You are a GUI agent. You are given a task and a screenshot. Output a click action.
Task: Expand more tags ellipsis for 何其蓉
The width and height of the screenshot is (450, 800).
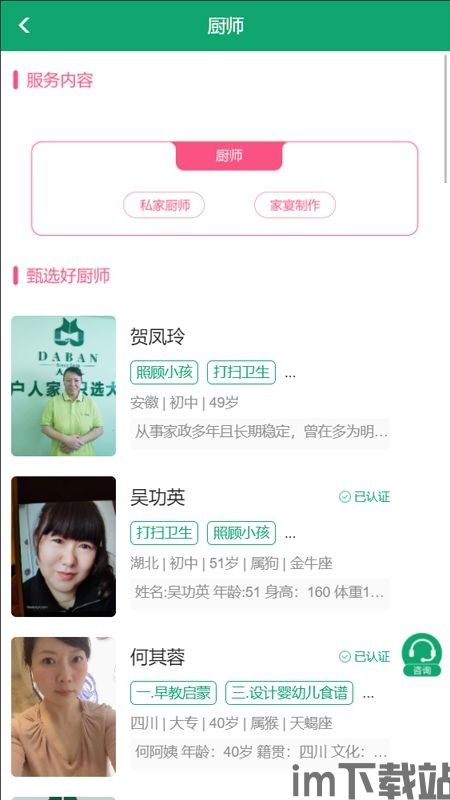coord(367,695)
